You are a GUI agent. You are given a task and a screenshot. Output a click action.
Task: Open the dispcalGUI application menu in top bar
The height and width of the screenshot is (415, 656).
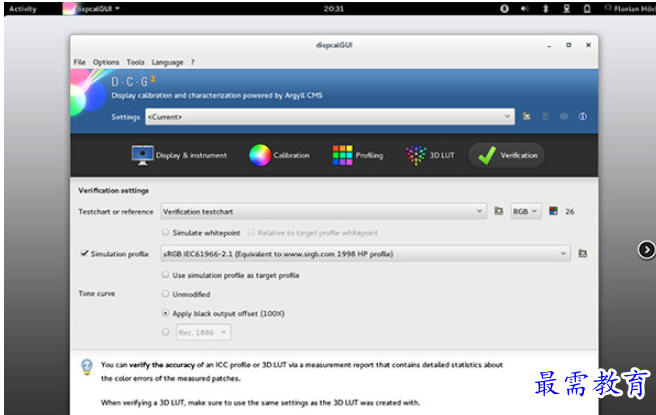92,9
